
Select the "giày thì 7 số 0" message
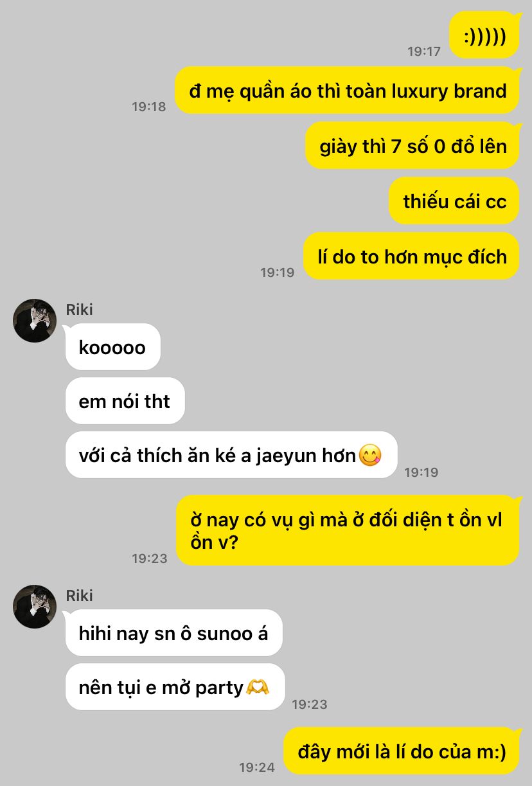[412, 146]
